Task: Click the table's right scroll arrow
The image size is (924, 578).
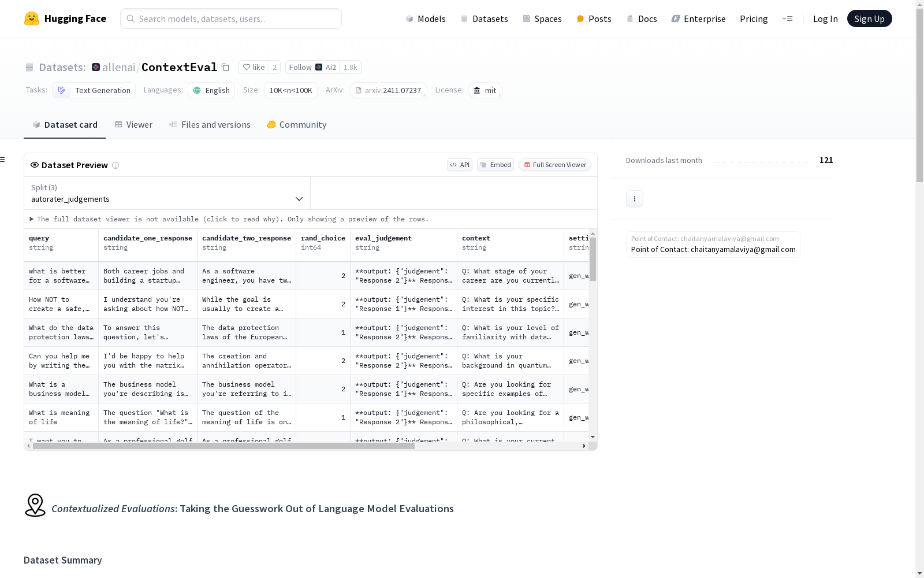Action: point(584,446)
